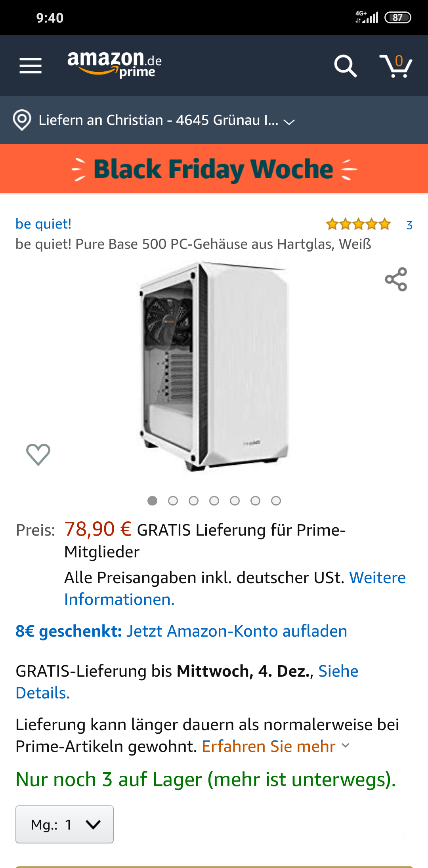
Task: Open Siehe Details delivery link
Action: [187, 682]
